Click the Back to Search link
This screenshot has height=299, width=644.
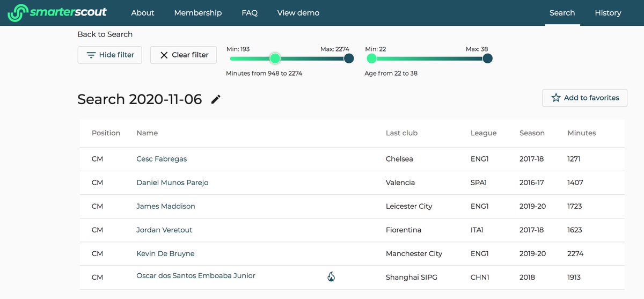pyautogui.click(x=105, y=34)
